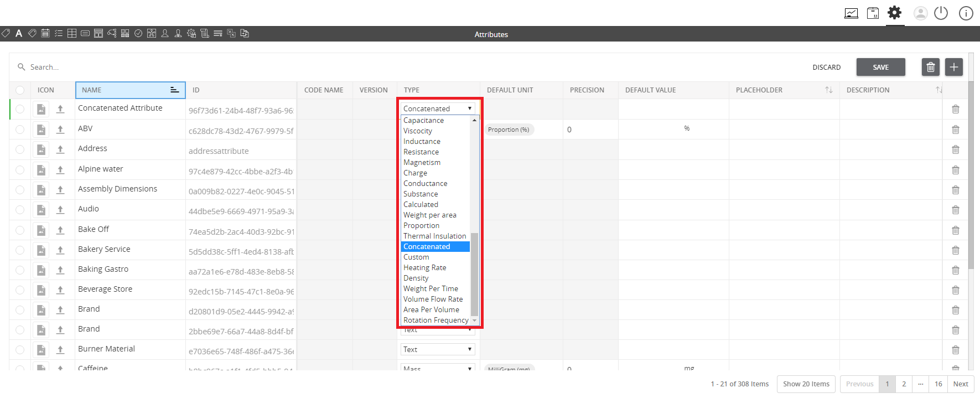The height and width of the screenshot is (398, 980).
Task: Click the SAVE button
Action: click(x=881, y=67)
